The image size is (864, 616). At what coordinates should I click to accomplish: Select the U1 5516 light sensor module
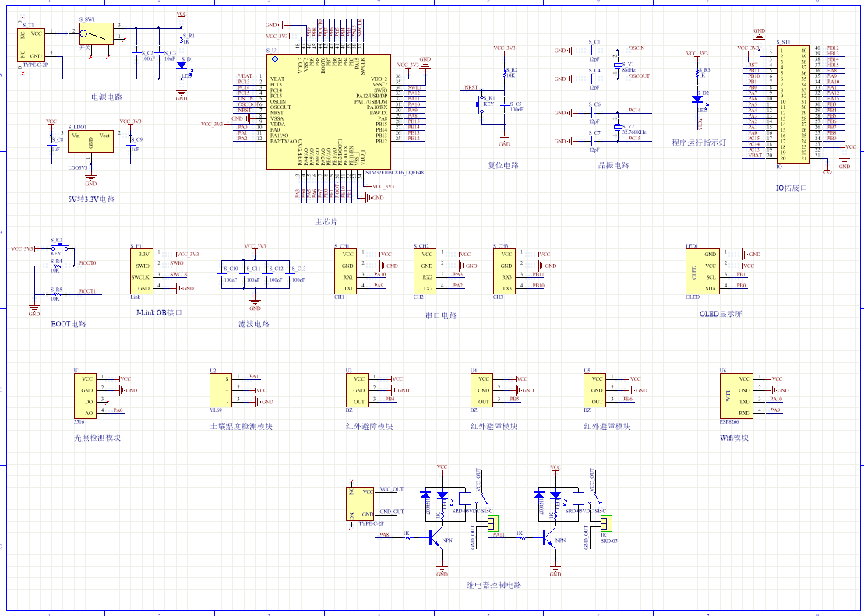(85, 396)
